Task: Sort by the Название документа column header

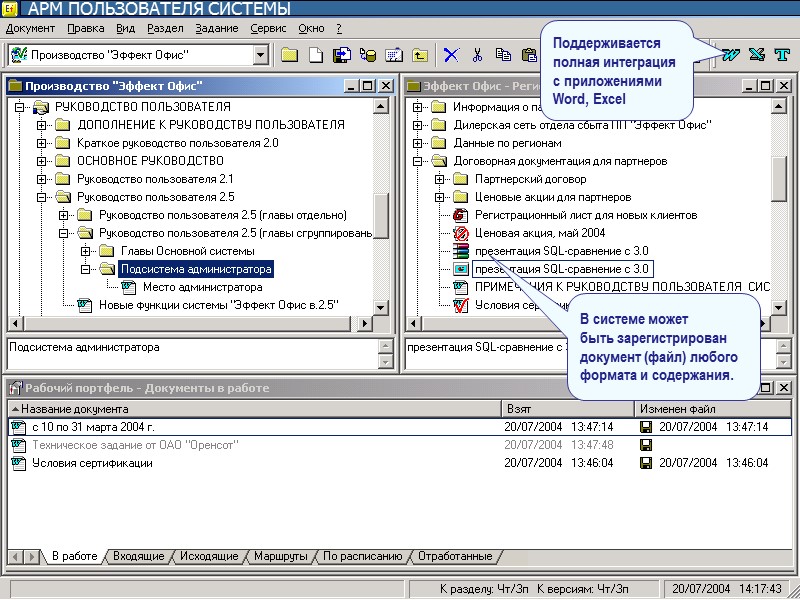Action: pyautogui.click(x=255, y=409)
